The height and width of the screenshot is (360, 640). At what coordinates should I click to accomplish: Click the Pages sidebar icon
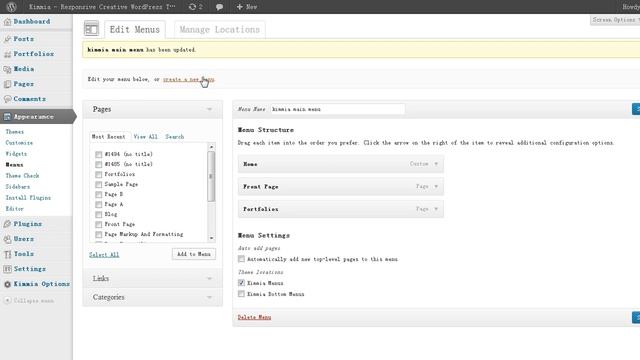point(7,84)
